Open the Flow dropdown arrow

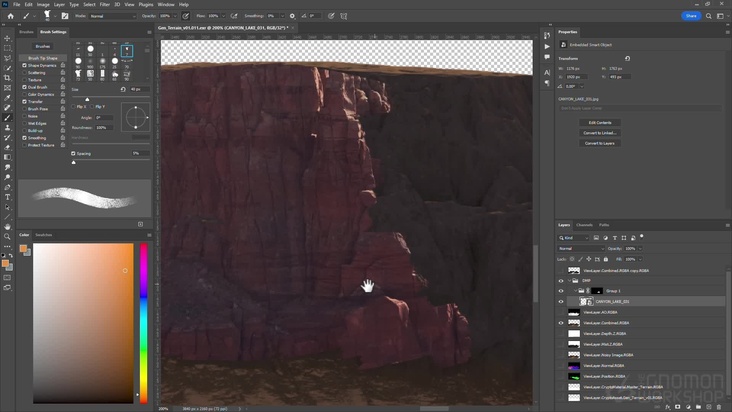[x=223, y=16]
